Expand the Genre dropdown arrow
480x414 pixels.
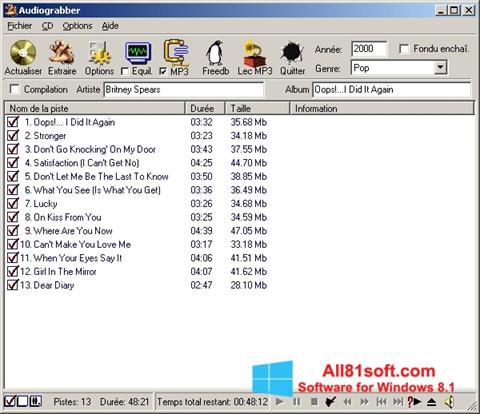[x=440, y=68]
